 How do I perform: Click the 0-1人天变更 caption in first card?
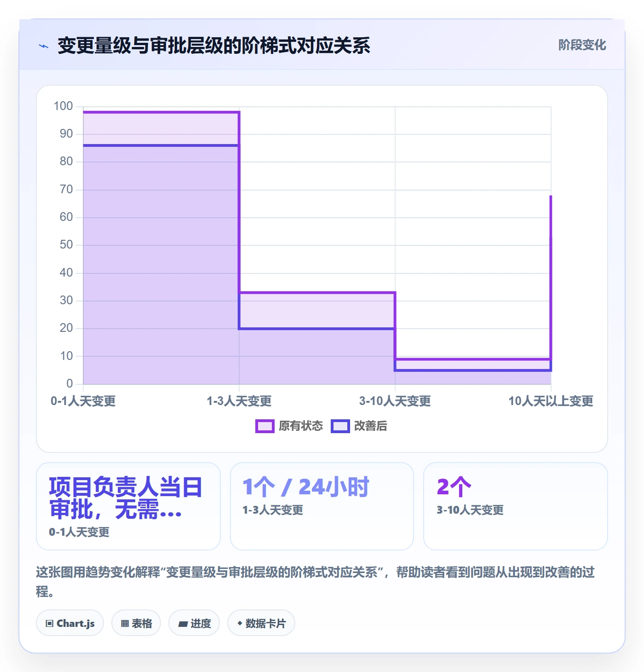(x=79, y=532)
